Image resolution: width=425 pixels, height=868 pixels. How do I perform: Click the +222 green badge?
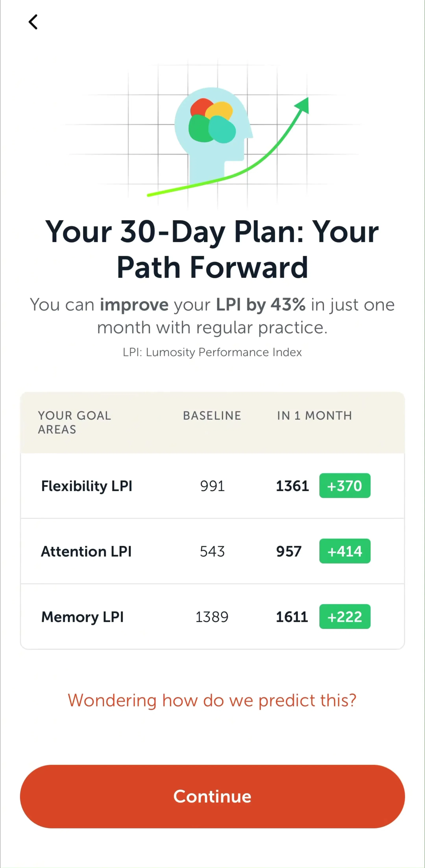pos(345,616)
